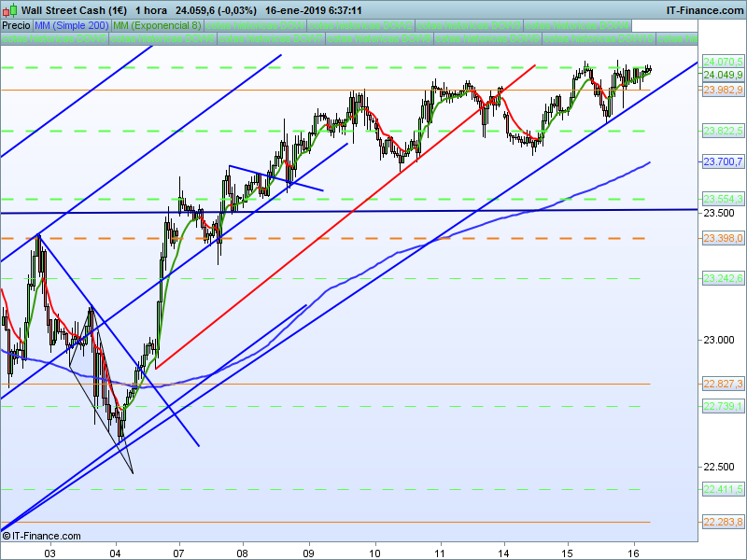
Task: Click the 23.398,0 orange price label
Action: (x=723, y=238)
